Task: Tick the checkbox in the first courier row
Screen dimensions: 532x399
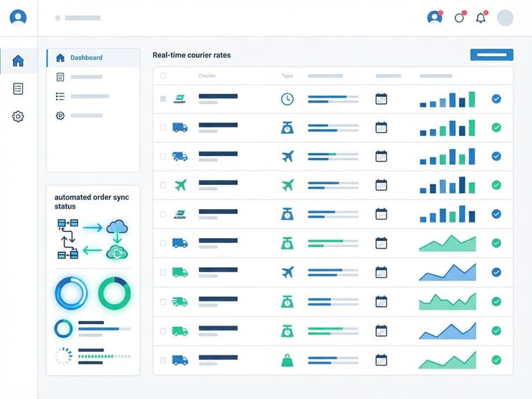Action: (x=163, y=99)
